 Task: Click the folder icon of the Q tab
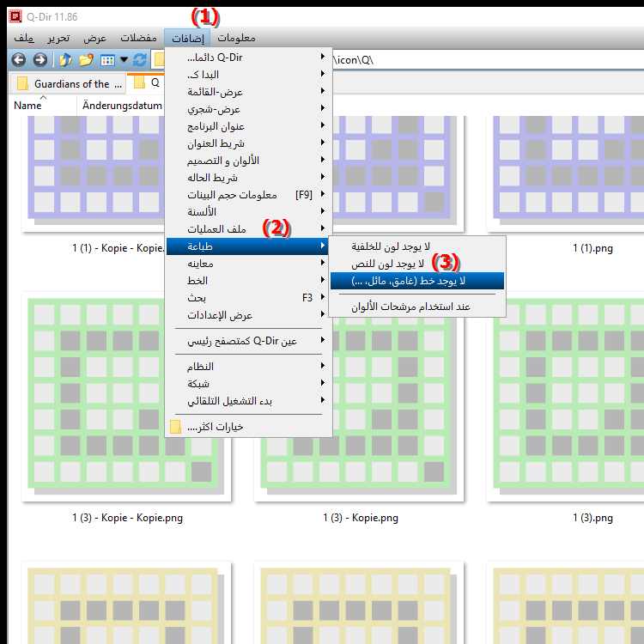140,82
